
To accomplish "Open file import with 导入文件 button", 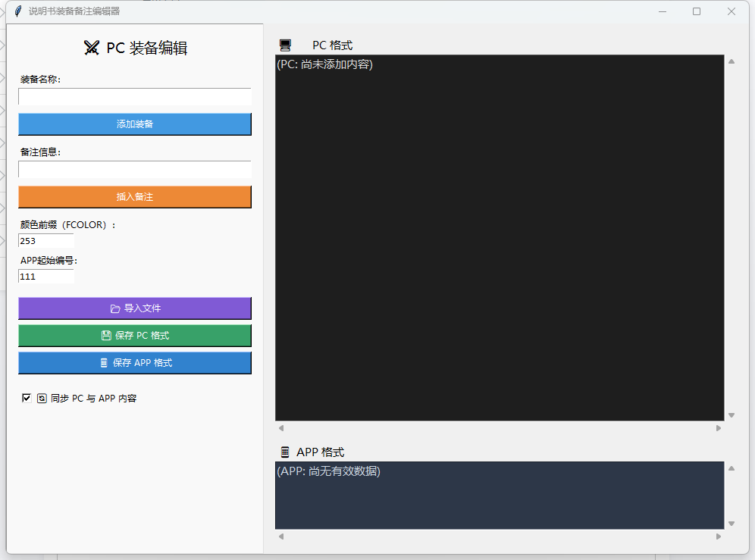I will tap(135, 308).
